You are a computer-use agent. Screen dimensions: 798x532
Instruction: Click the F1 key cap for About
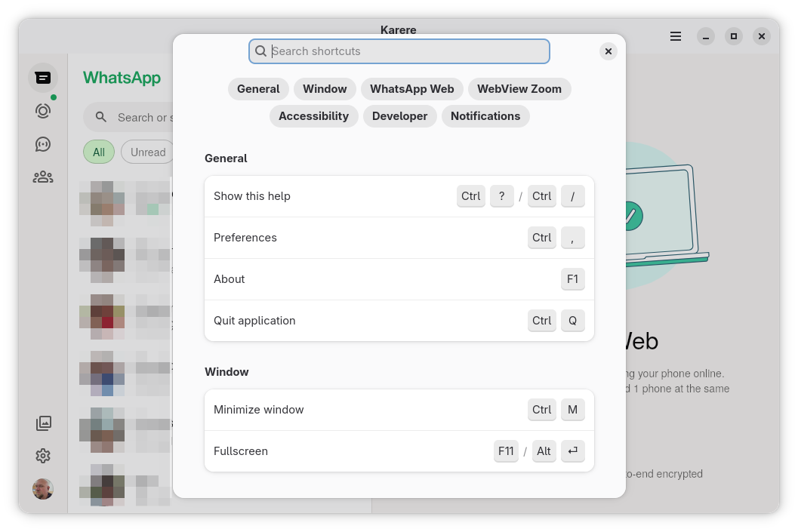[572, 279]
